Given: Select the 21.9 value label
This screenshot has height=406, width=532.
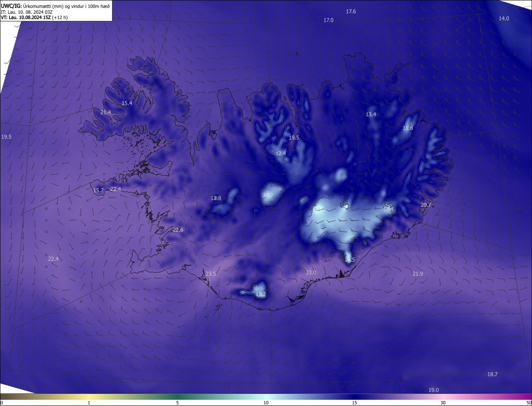Looking at the screenshot, I should tap(418, 274).
